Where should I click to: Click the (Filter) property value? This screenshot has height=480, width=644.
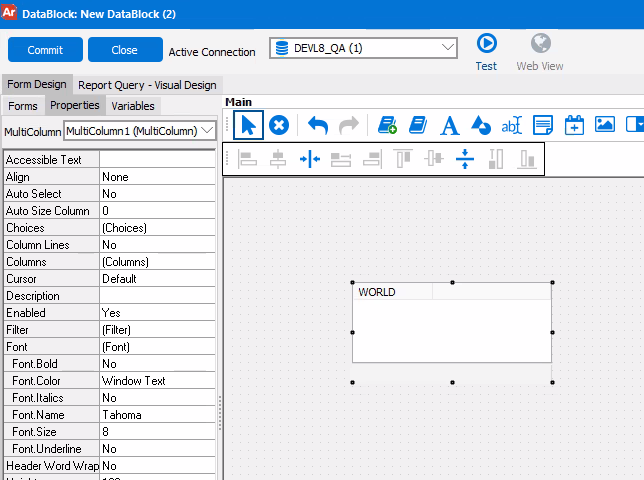click(x=157, y=330)
